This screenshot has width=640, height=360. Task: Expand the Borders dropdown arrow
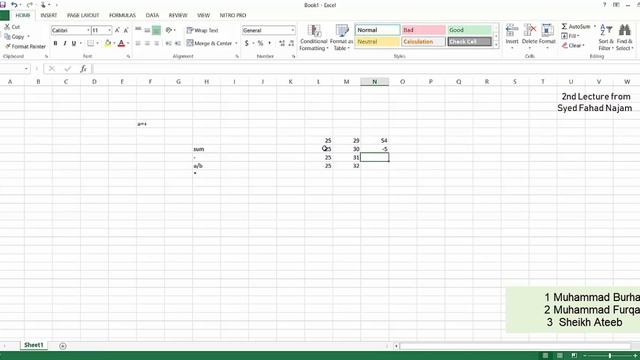coord(98,43)
